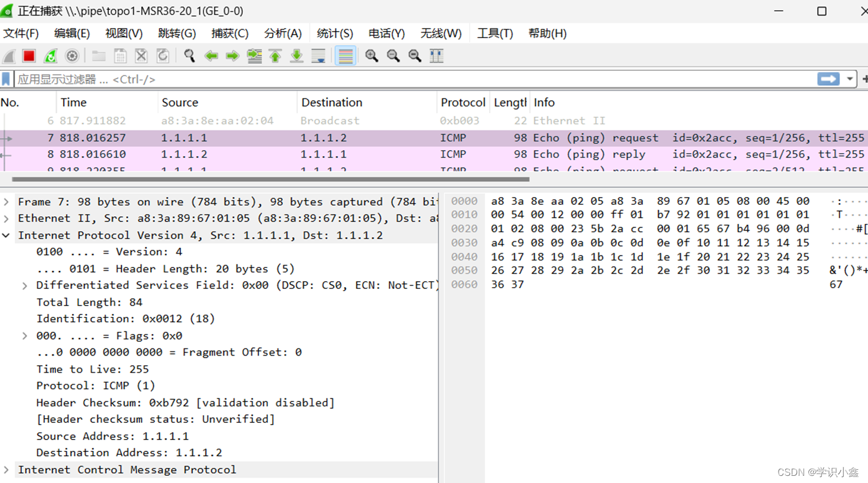Go forward in packet history
Image resolution: width=868 pixels, height=483 pixels.
pos(232,55)
